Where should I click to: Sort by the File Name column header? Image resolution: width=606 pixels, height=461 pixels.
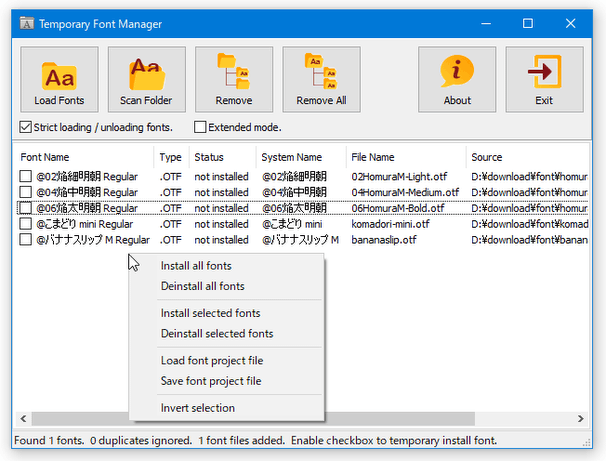pos(406,157)
